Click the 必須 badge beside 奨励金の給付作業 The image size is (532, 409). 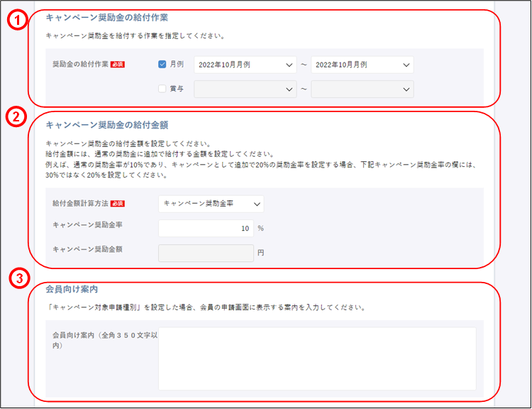click(x=118, y=64)
